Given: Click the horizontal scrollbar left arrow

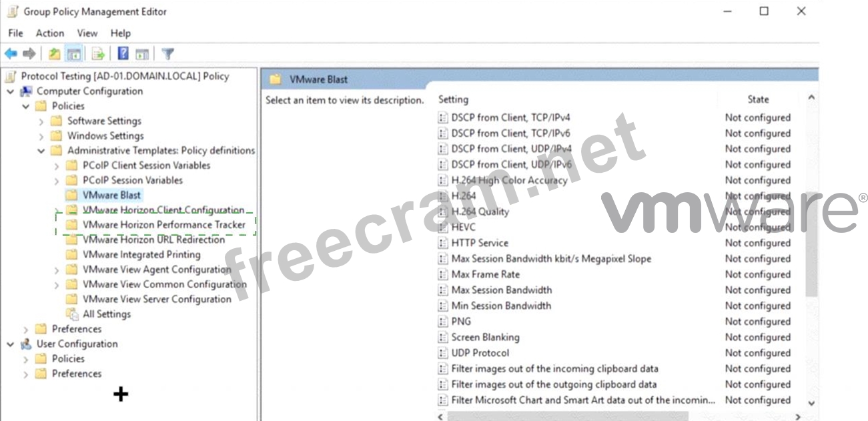Looking at the screenshot, I should click(440, 416).
